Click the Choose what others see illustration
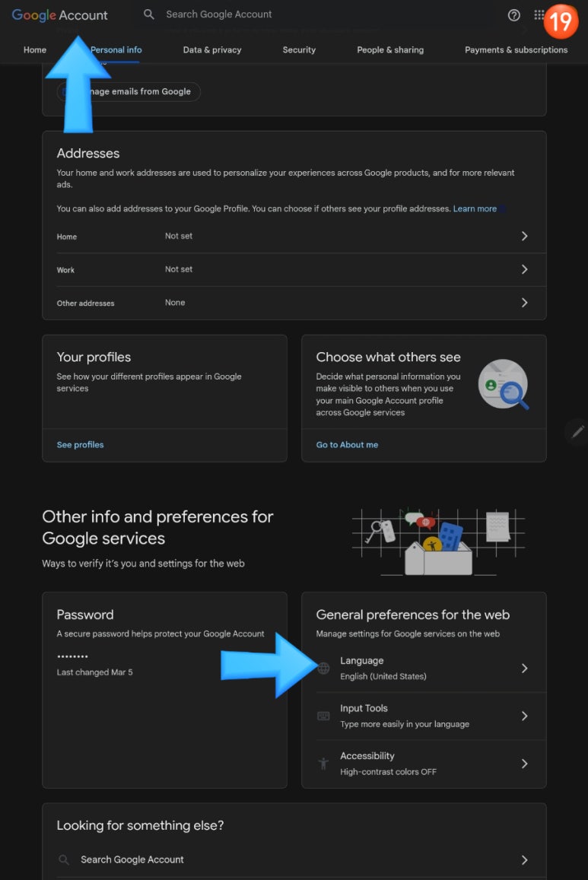588x880 pixels. [x=504, y=384]
